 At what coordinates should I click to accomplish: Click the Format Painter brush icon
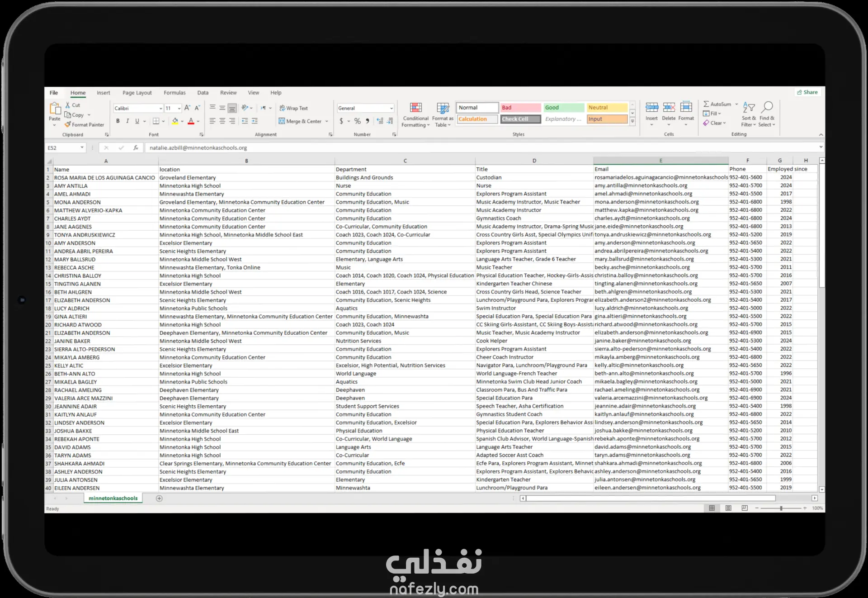point(68,124)
